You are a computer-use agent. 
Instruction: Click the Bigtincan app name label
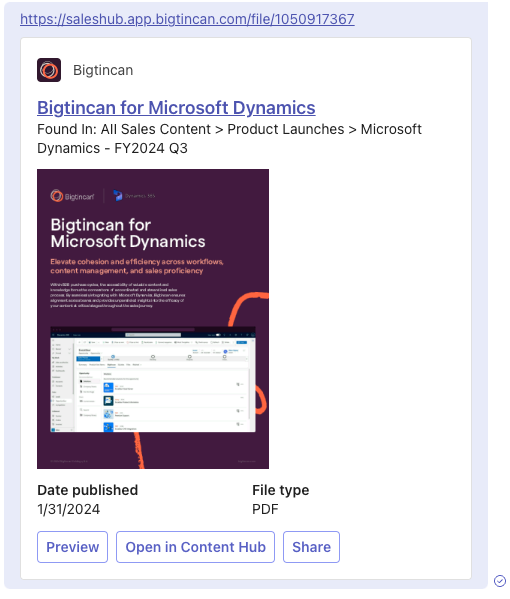[x=103, y=70]
